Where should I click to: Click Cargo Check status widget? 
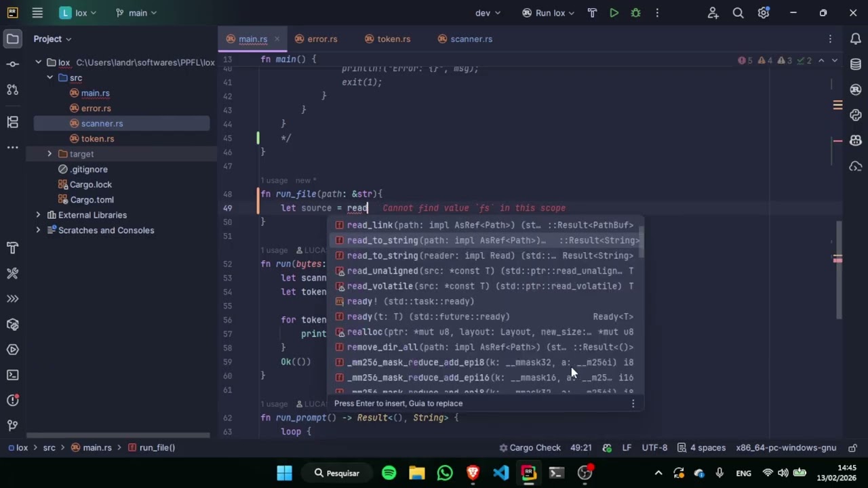pyautogui.click(x=530, y=448)
